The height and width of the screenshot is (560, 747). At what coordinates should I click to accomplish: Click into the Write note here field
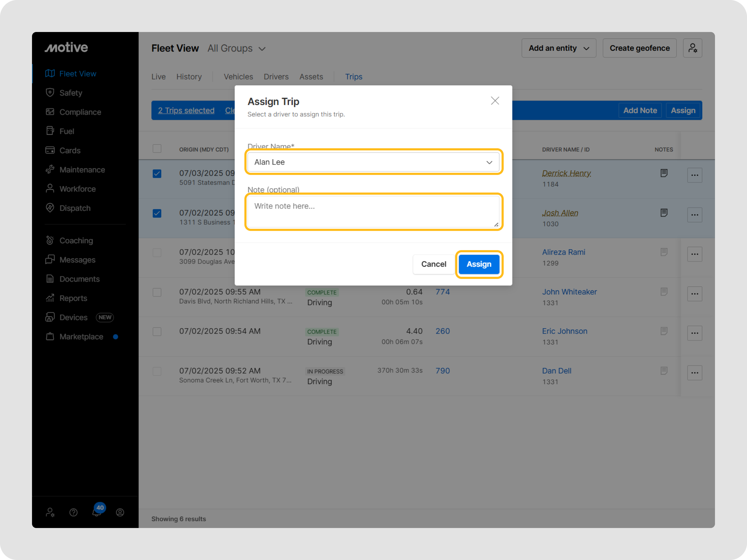(x=373, y=212)
